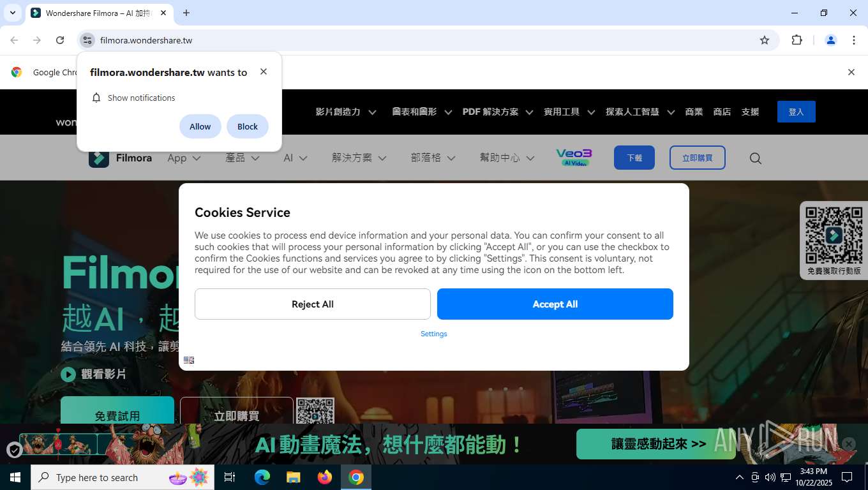This screenshot has width=868, height=490.
Task: Open the 商店 menu item
Action: (x=722, y=112)
